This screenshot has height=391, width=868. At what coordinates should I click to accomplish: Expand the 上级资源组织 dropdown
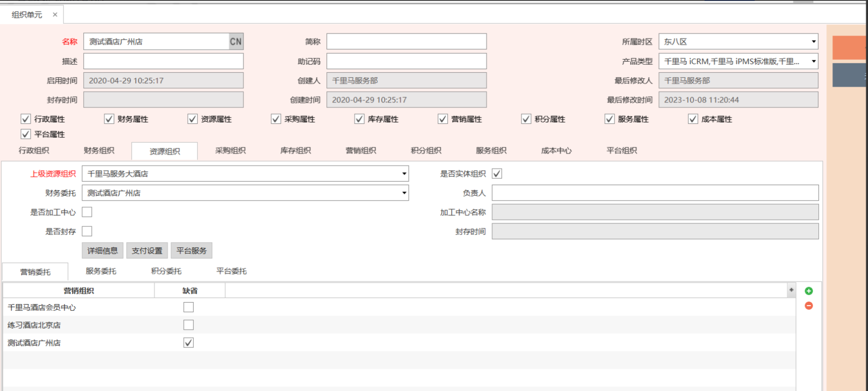click(404, 174)
